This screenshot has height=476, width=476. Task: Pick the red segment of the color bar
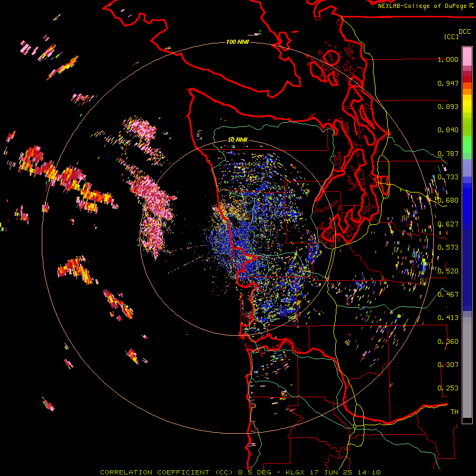467,79
